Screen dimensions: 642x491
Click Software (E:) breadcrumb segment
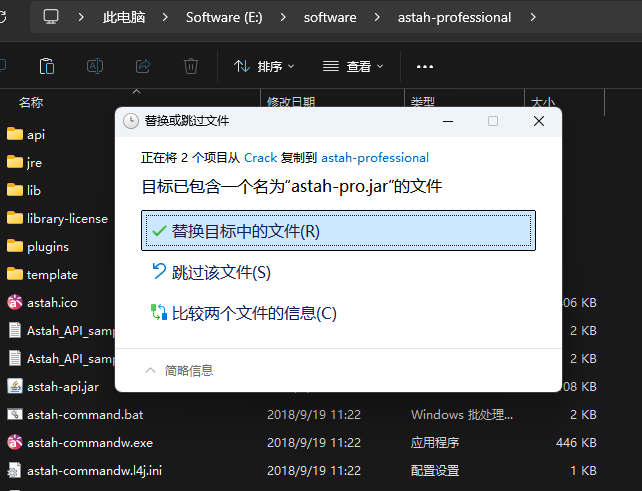(224, 17)
